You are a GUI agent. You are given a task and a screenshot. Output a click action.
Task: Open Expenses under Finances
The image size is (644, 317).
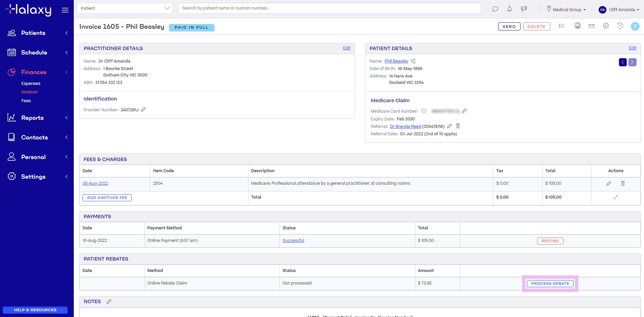pos(31,84)
